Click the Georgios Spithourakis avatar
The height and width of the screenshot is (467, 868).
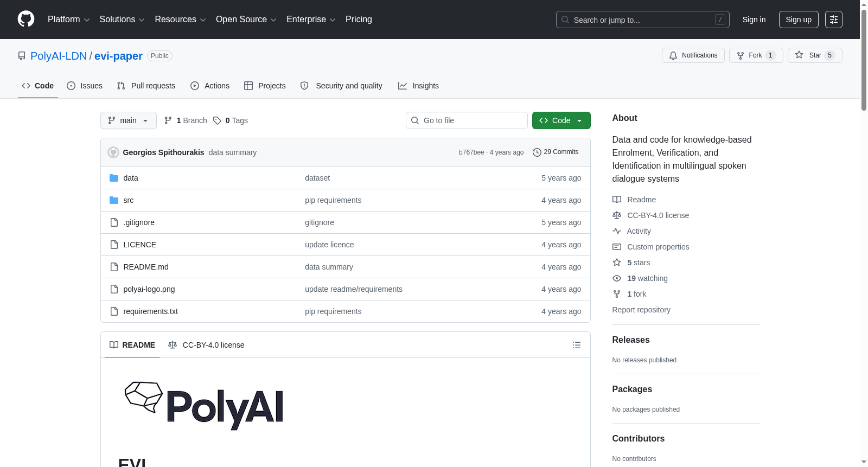point(113,152)
